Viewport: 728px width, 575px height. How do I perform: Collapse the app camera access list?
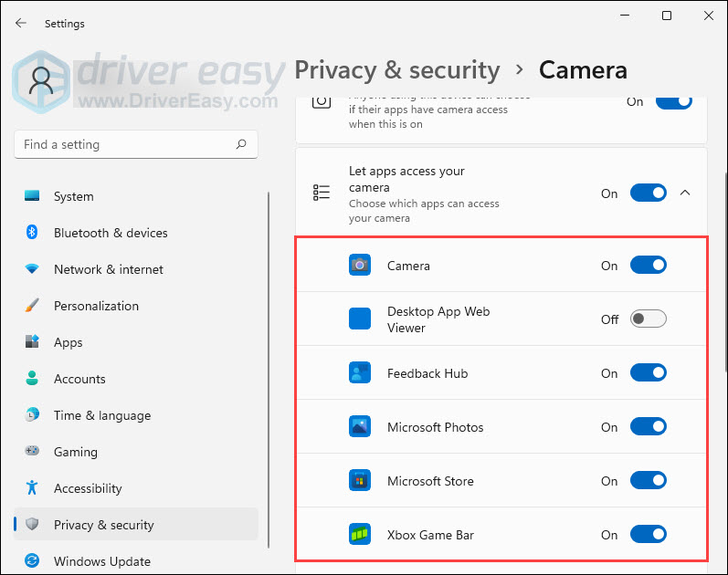click(686, 193)
